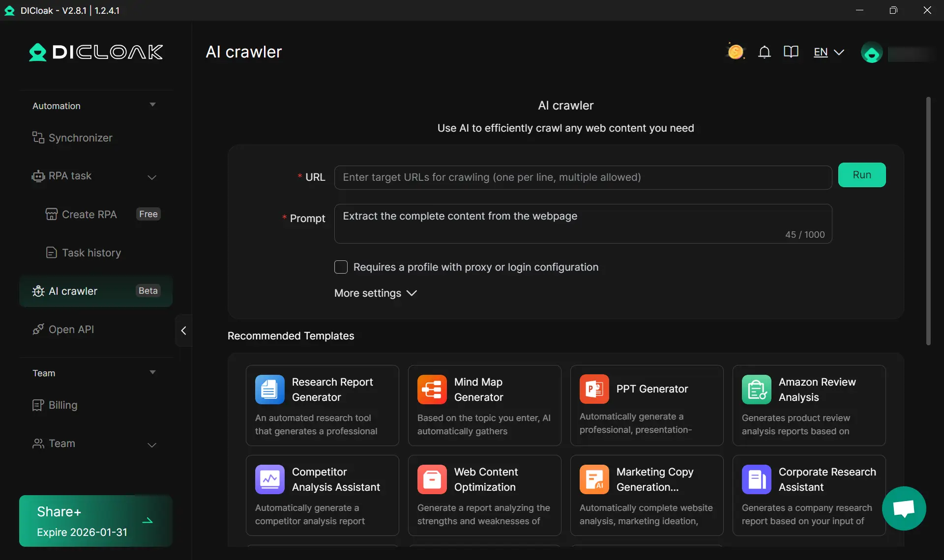Open the chat support bubble
The image size is (944, 560).
(904, 508)
